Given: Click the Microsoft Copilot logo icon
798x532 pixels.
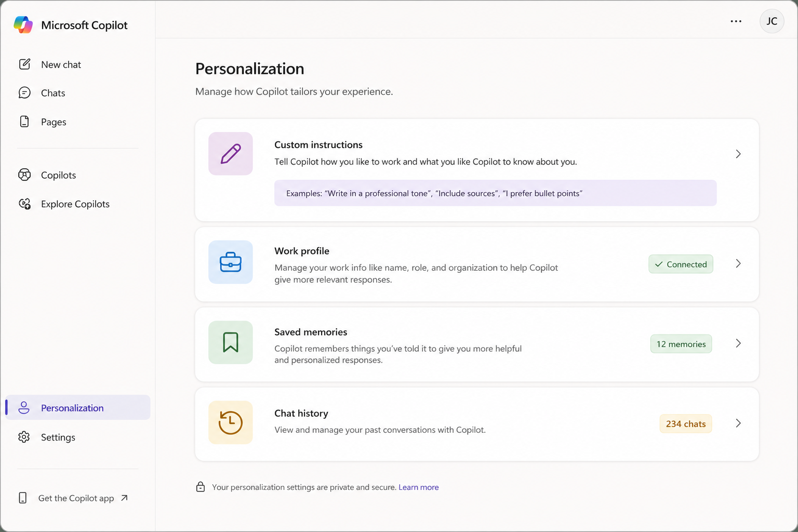Looking at the screenshot, I should tap(23, 24).
